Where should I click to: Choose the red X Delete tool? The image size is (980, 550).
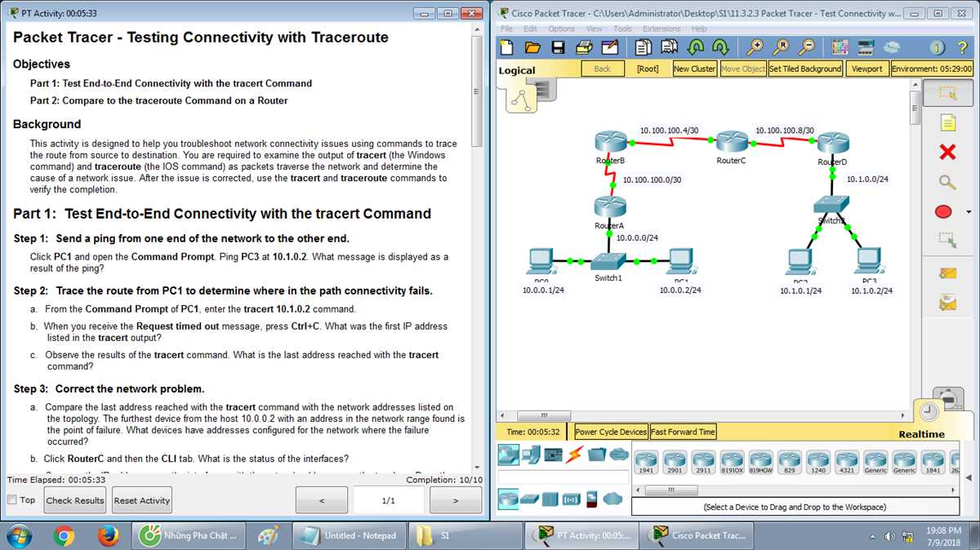947,152
